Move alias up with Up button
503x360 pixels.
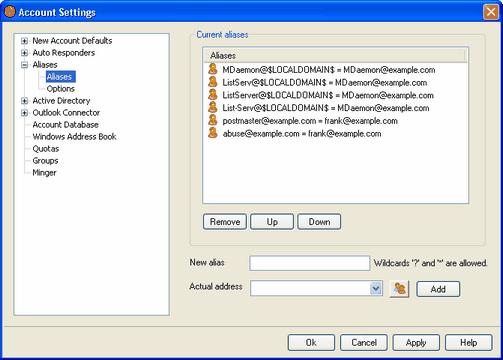[x=272, y=222]
